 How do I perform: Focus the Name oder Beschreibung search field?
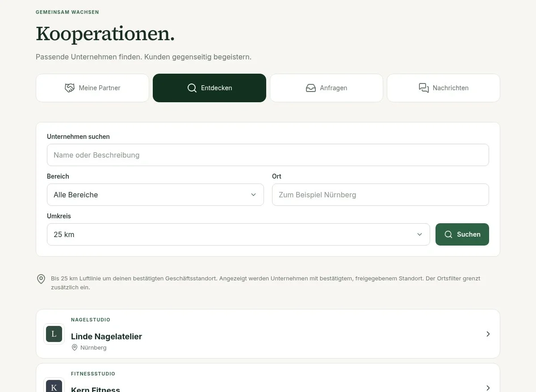(x=268, y=155)
